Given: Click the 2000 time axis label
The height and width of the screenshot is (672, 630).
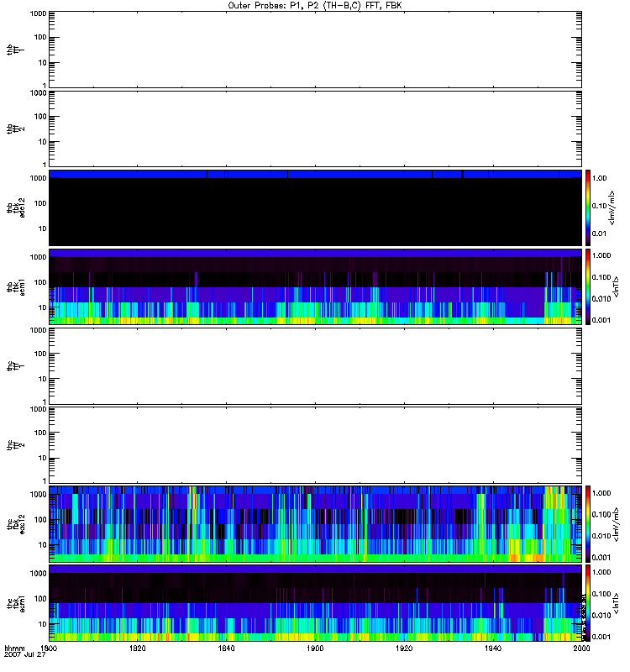Looking at the screenshot, I should (x=581, y=649).
